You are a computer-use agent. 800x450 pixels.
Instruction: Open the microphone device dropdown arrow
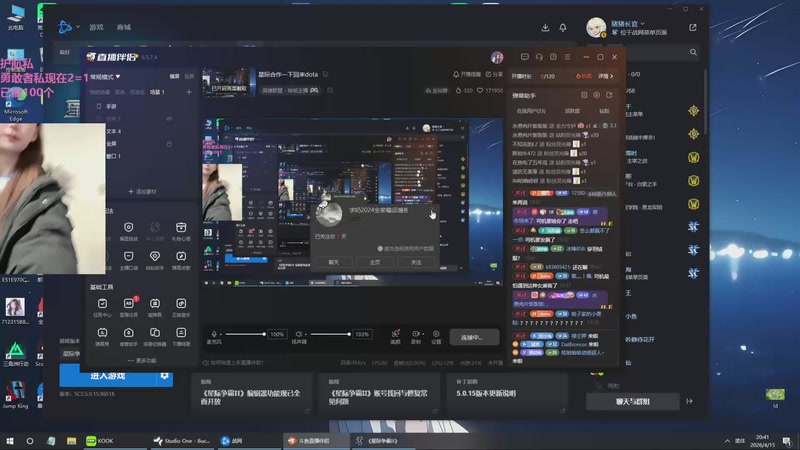(221, 334)
